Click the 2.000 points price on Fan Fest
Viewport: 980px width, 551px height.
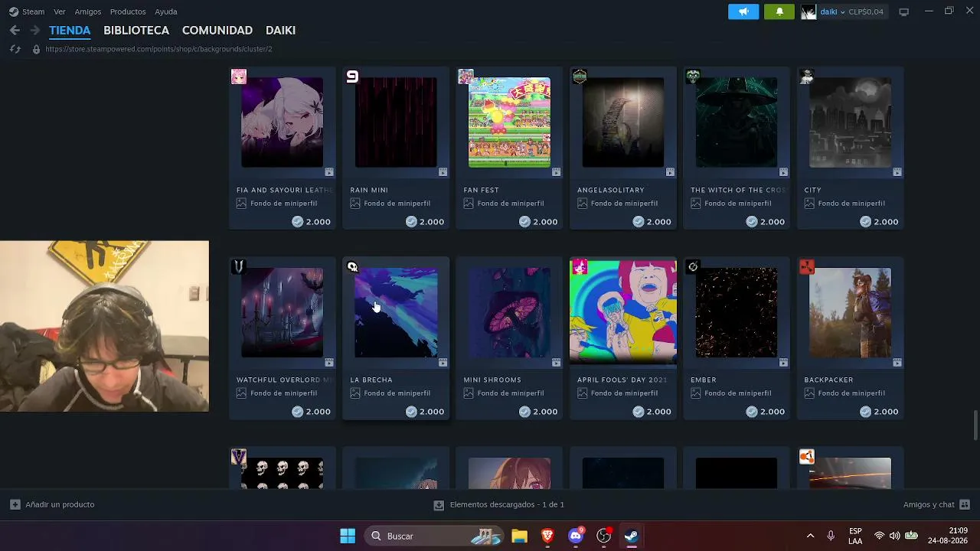(538, 222)
